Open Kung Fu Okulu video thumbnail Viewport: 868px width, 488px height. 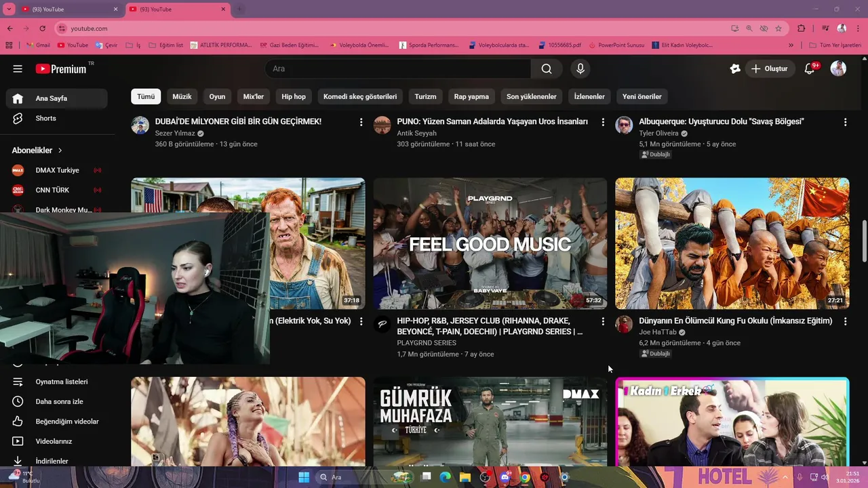pos(732,243)
